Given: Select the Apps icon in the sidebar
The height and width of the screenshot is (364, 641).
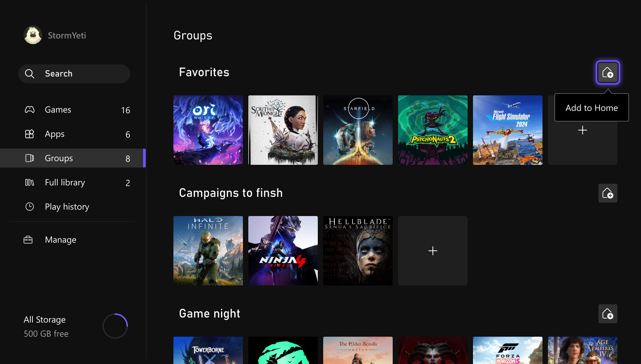Looking at the screenshot, I should (30, 134).
